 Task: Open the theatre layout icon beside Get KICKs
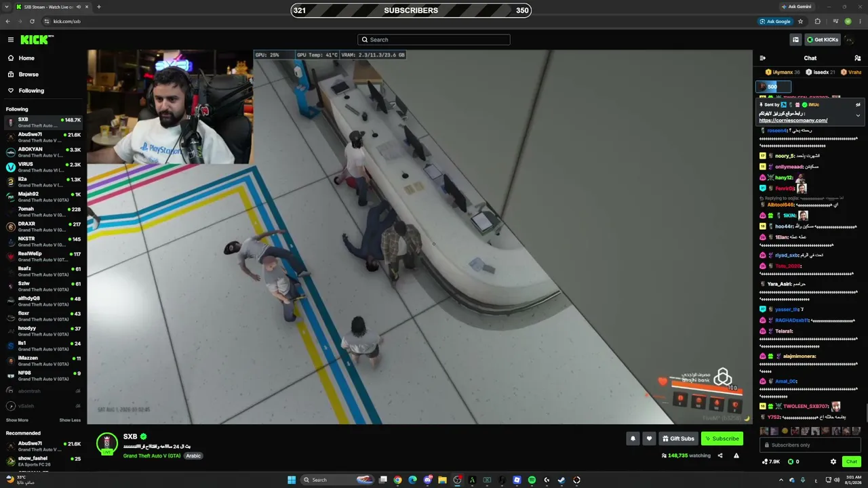pyautogui.click(x=795, y=39)
